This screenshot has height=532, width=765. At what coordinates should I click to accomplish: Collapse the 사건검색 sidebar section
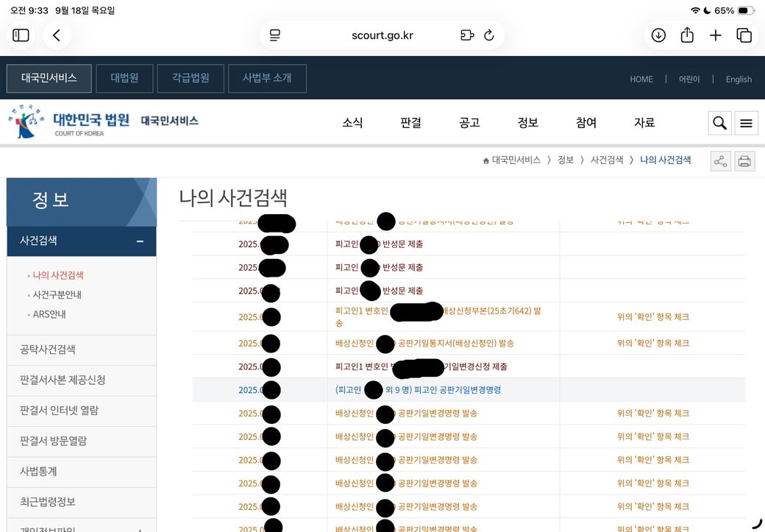[x=139, y=241]
